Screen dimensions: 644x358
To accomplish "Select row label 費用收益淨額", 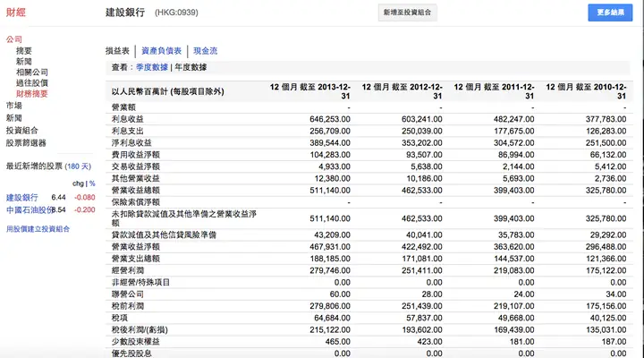I will [136, 155].
